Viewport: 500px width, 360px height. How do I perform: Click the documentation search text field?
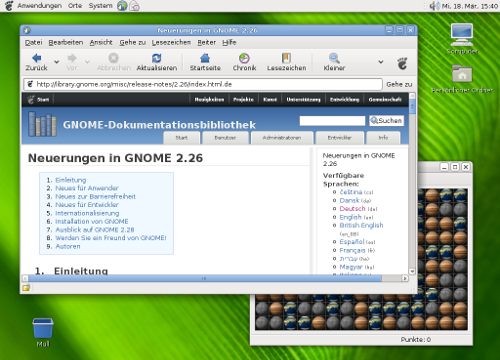332,121
